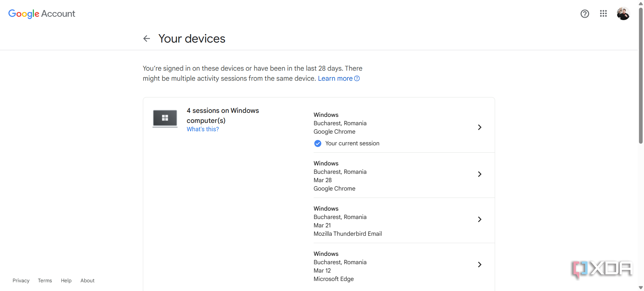Open the Google apps grid launcher

603,13
